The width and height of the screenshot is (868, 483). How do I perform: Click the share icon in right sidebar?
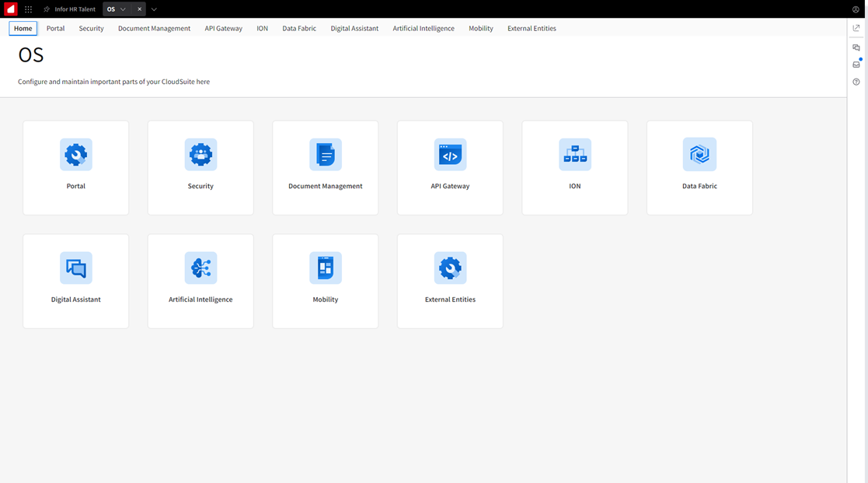click(856, 28)
